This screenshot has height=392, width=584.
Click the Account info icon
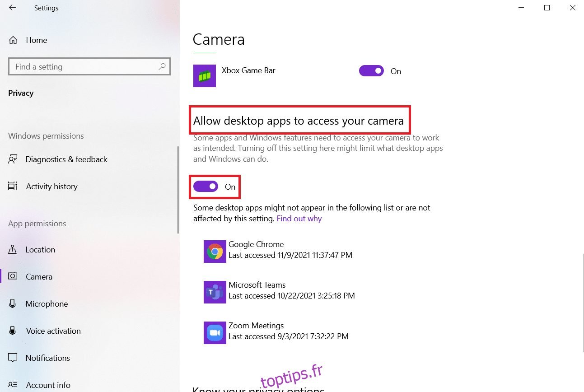tap(13, 385)
